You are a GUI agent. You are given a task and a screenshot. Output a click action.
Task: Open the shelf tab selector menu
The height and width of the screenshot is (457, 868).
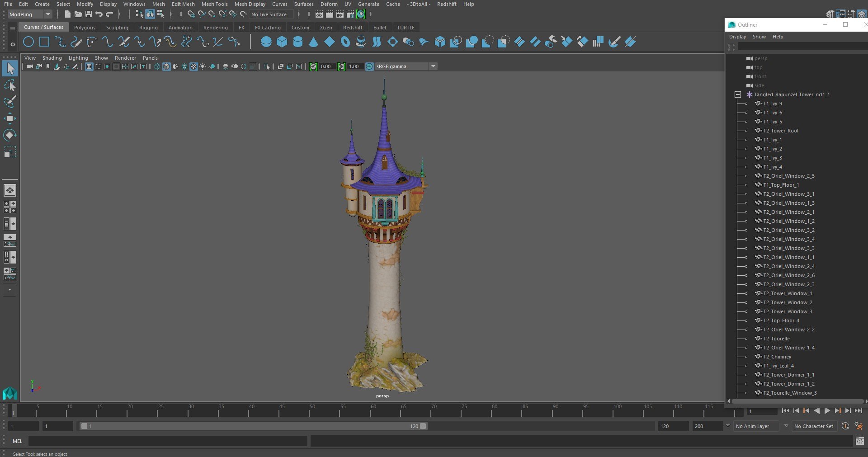[13, 28]
